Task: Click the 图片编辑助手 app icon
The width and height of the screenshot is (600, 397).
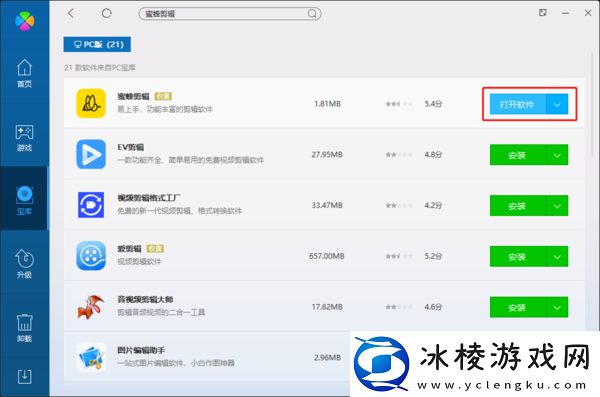Action: point(91,357)
